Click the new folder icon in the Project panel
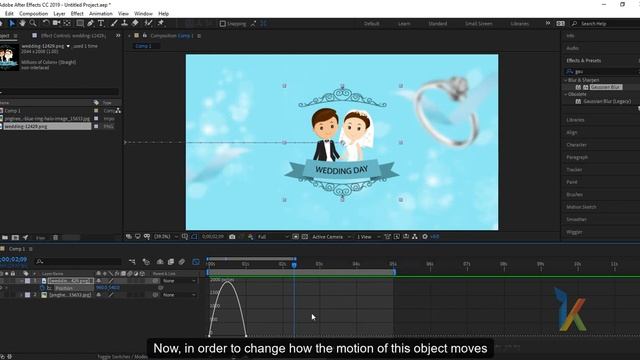 tap(4, 238)
